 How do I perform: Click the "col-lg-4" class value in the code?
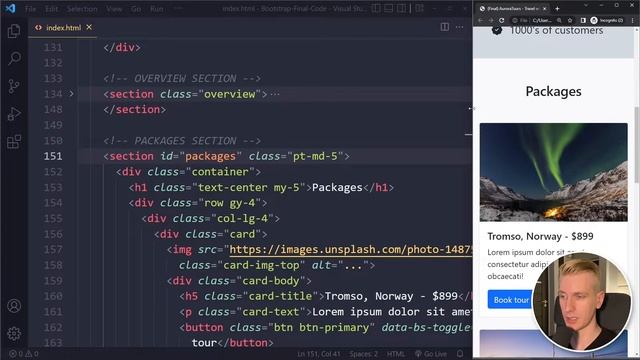(242, 218)
